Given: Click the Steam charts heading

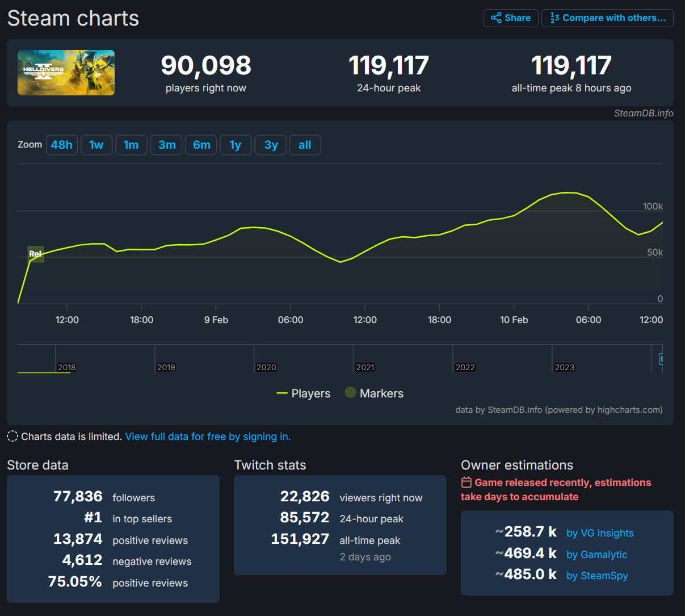Looking at the screenshot, I should tap(73, 18).
